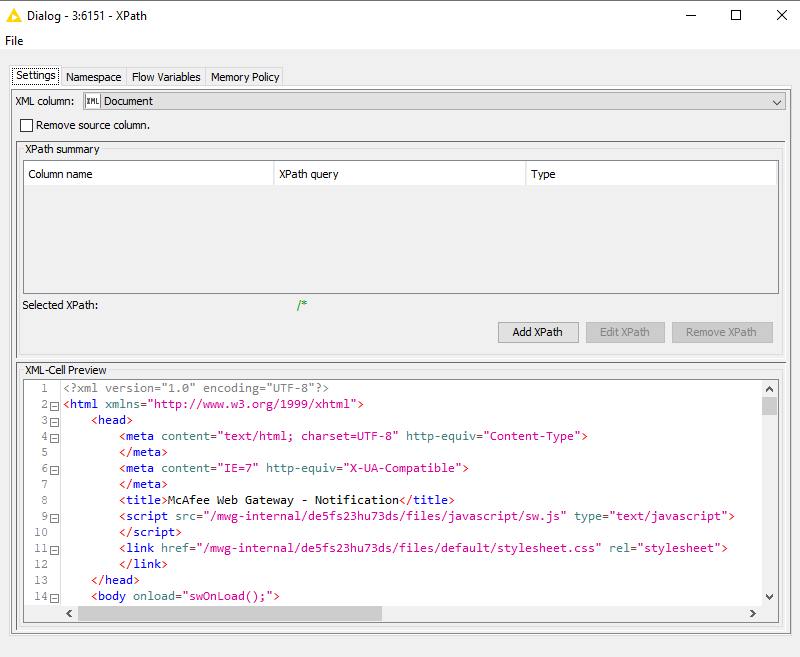Click the xmlns URL 'http://www.w3.org/1999/xhtml'
Image resolution: width=800 pixels, height=657 pixels.
pos(252,404)
